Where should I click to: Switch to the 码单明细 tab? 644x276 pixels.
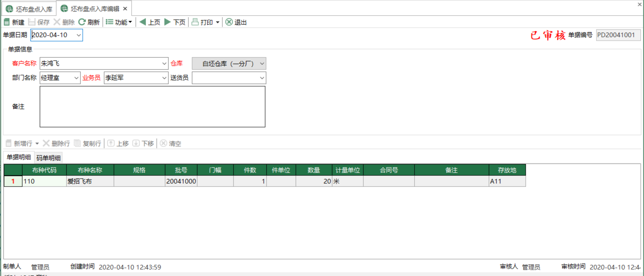pos(48,158)
